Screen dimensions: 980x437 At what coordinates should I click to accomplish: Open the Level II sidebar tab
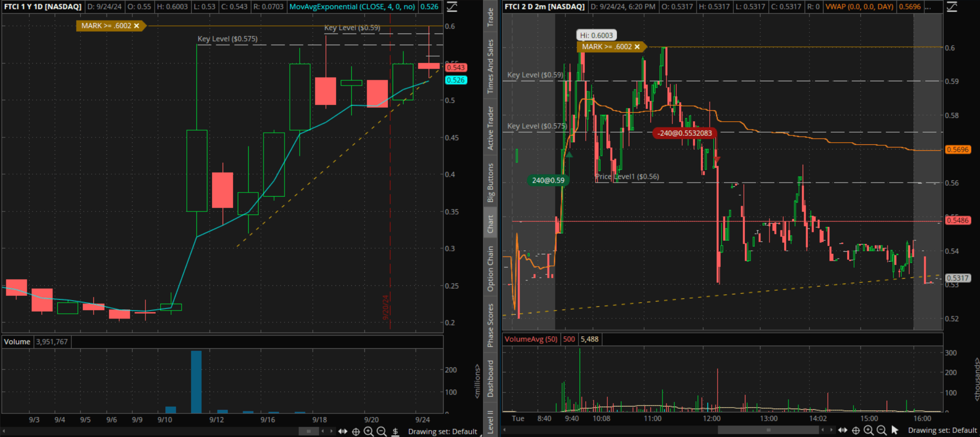click(x=490, y=422)
